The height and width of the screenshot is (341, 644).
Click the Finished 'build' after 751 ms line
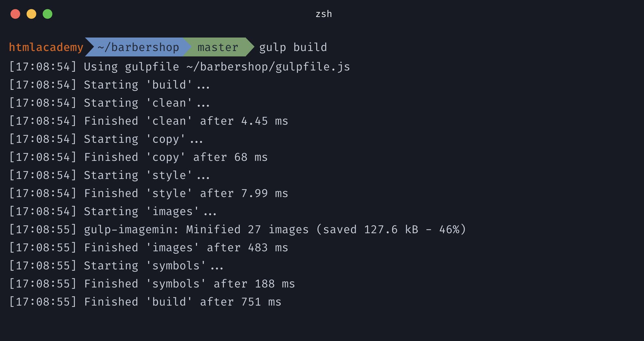(x=145, y=302)
